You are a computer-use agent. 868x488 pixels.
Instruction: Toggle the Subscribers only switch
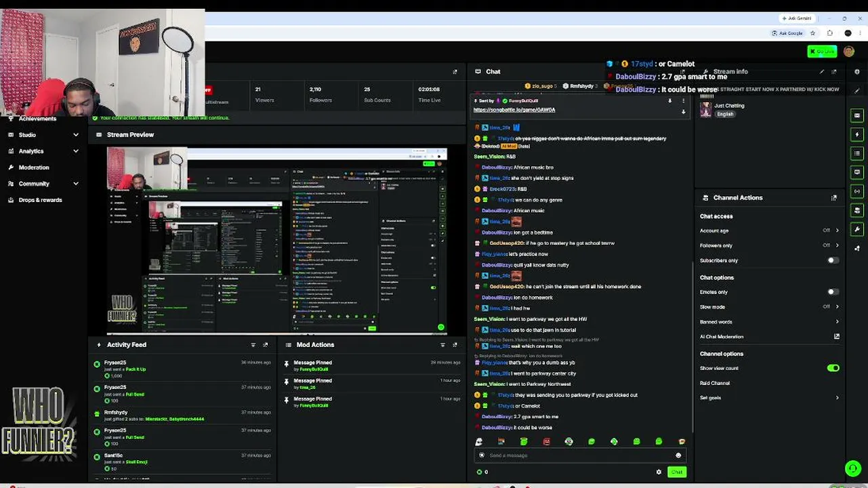[833, 260]
